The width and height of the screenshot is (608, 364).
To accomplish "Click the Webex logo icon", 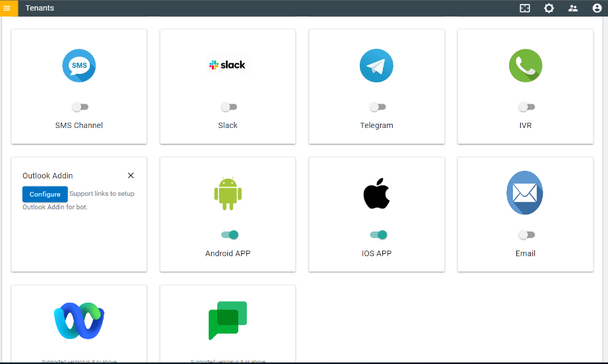I will [79, 320].
